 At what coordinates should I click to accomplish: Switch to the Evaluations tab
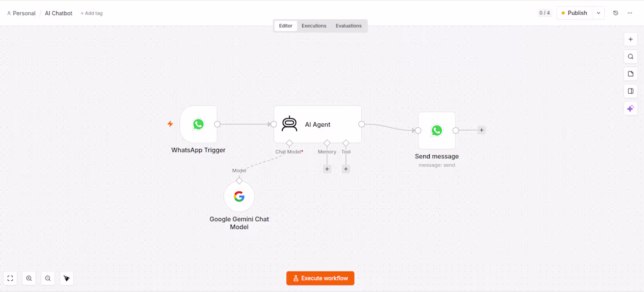coord(349,26)
